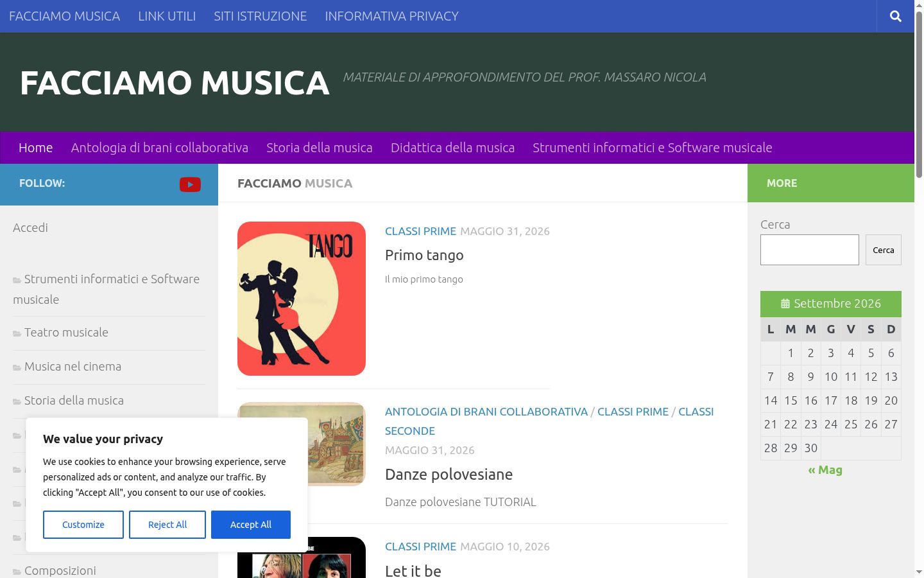The width and height of the screenshot is (924, 578).
Task: Open SITI ISTRUZIONE menu item
Action: click(260, 16)
